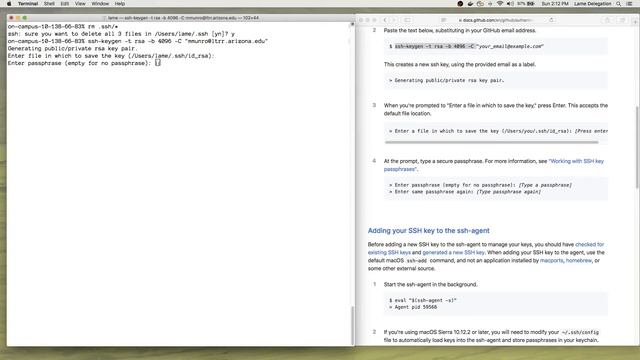640x360 pixels.
Task: Click the Safari page vertical scrollbar
Action: click(637, 147)
